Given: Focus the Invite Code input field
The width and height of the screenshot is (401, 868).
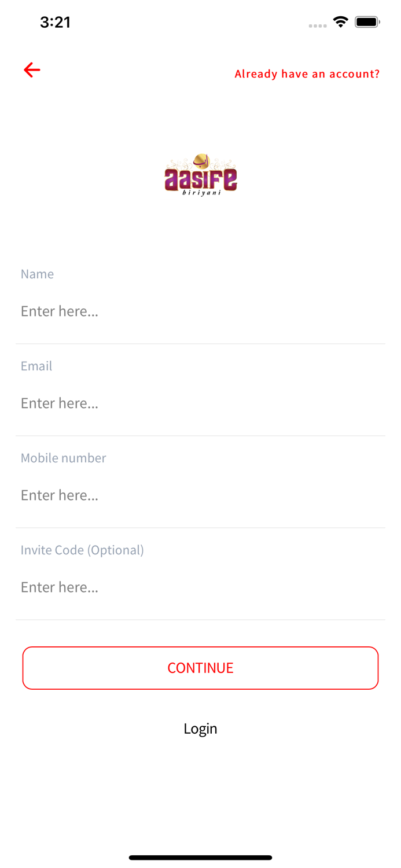Looking at the screenshot, I should 200,587.
